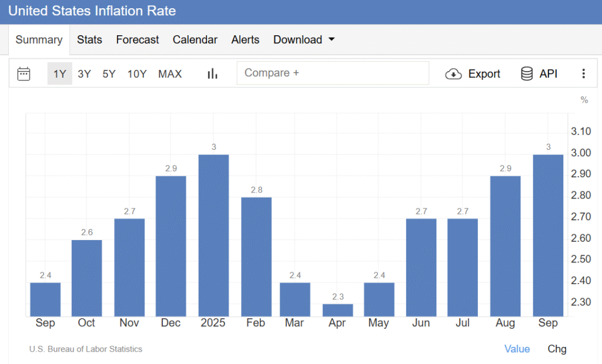Open the Summary tab
Screen dimensions: 602x364
point(39,40)
